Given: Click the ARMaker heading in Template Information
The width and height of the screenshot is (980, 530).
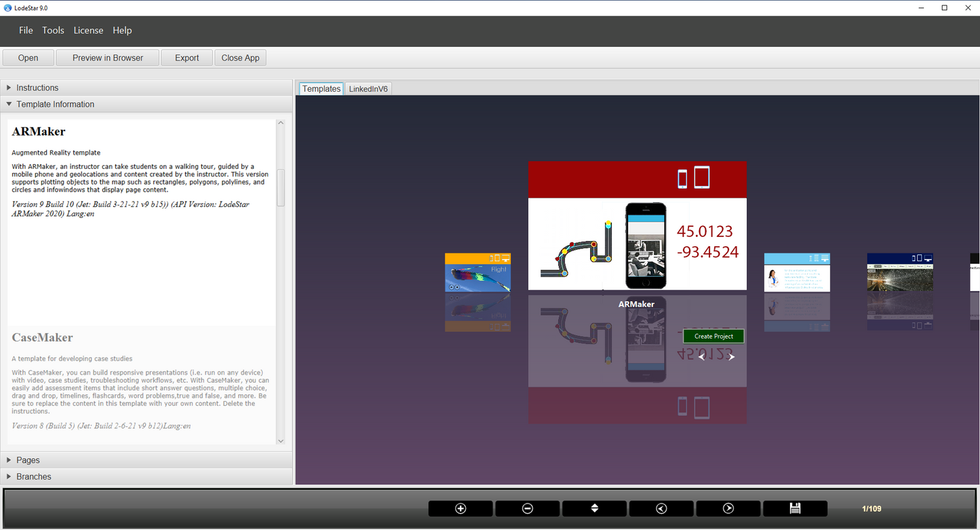Looking at the screenshot, I should click(39, 132).
